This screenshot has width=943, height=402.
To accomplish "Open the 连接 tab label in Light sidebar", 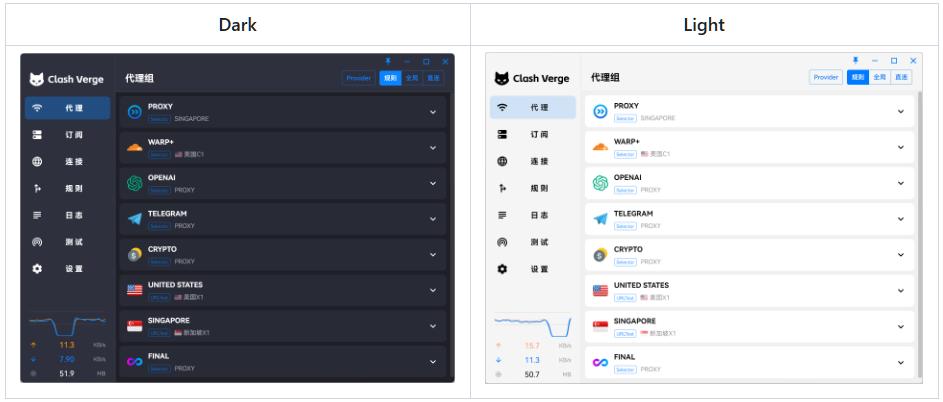I will tap(539, 161).
